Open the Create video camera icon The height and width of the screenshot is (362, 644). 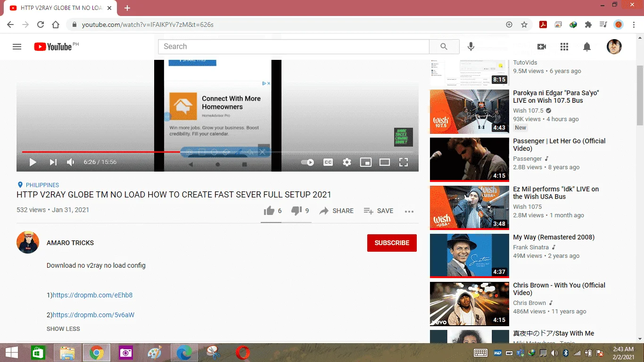(x=542, y=47)
